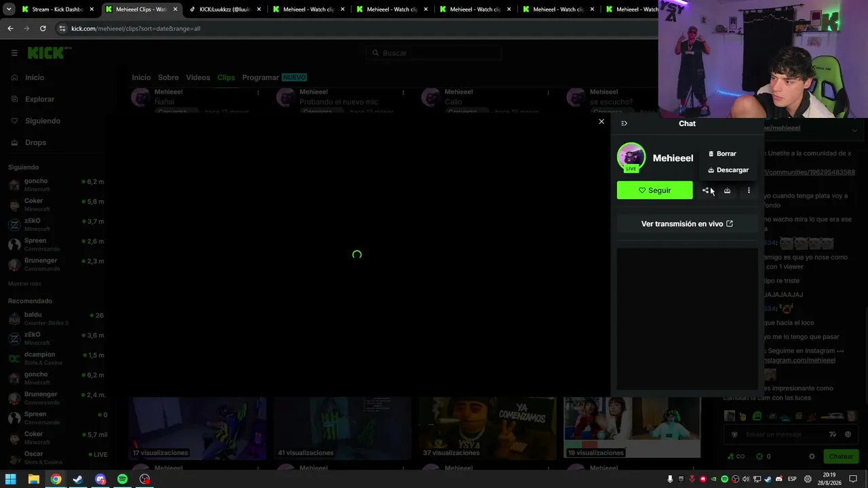Open the ESP language selector in the taskbar
Screen dimensions: 868x488
[x=792, y=479]
